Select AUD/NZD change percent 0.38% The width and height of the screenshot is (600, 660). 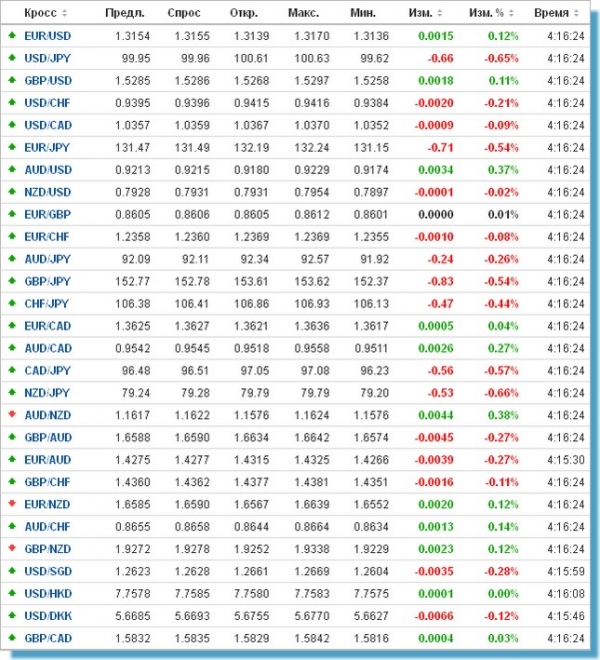[503, 415]
